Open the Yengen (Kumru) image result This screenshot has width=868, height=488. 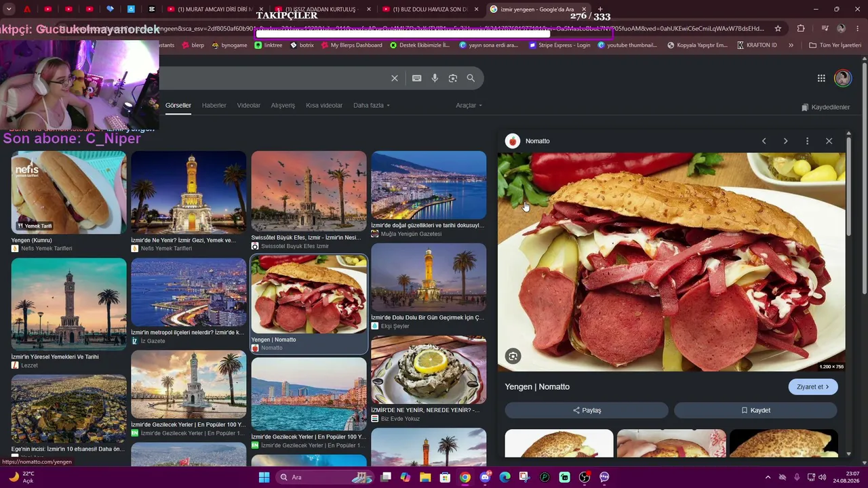[x=68, y=193]
